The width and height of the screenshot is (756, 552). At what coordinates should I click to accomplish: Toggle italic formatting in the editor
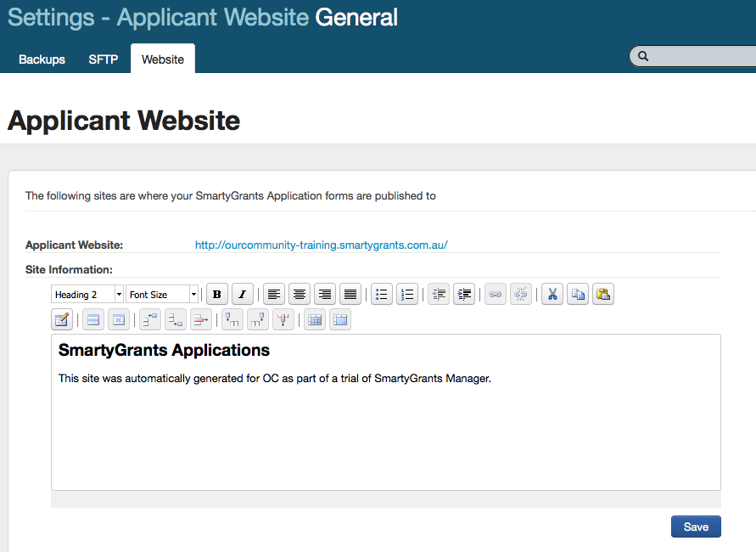pos(243,295)
